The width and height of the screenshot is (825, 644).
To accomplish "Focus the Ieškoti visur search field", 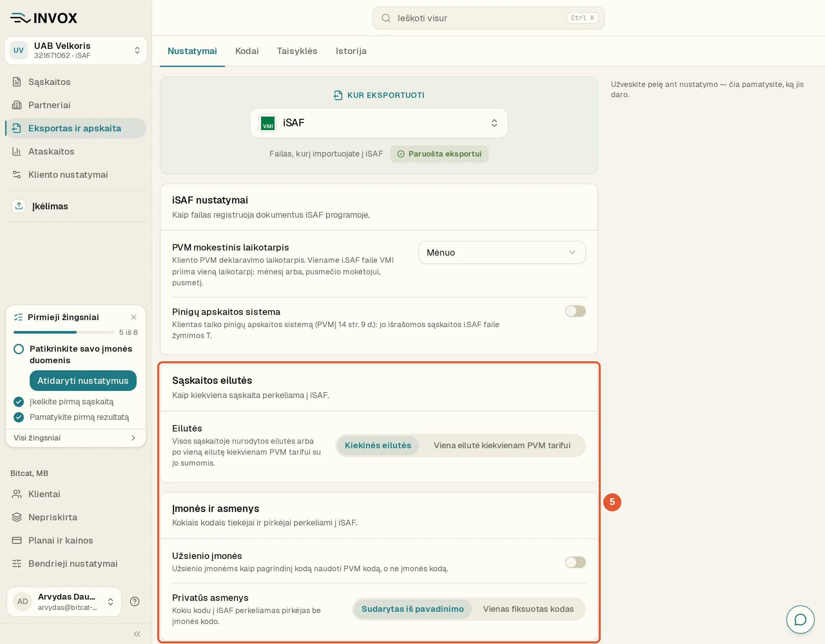I will click(x=488, y=18).
